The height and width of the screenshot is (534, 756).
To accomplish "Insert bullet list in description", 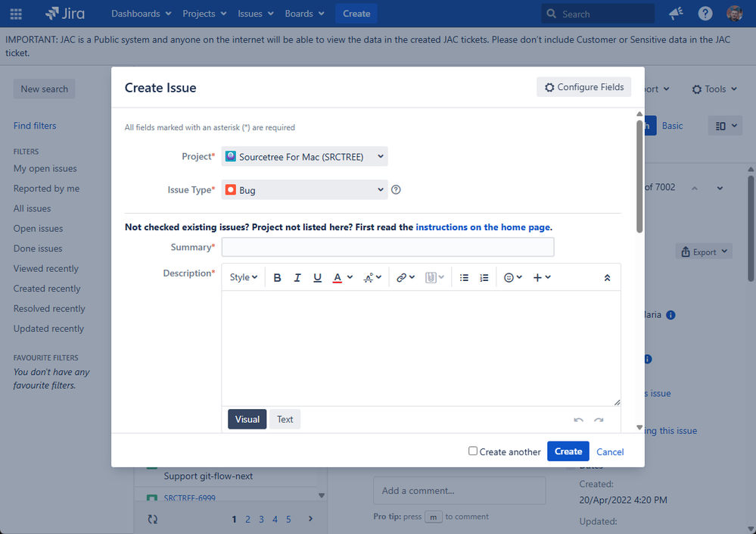I will (464, 277).
